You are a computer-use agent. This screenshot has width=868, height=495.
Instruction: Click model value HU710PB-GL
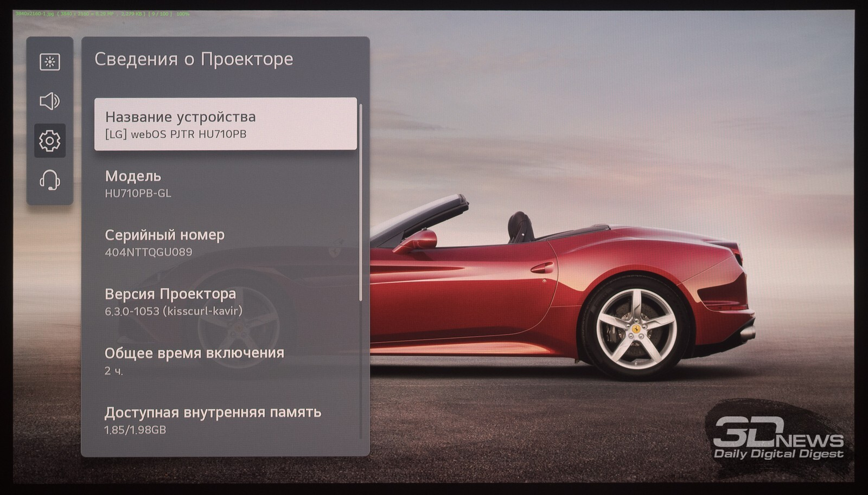click(138, 193)
